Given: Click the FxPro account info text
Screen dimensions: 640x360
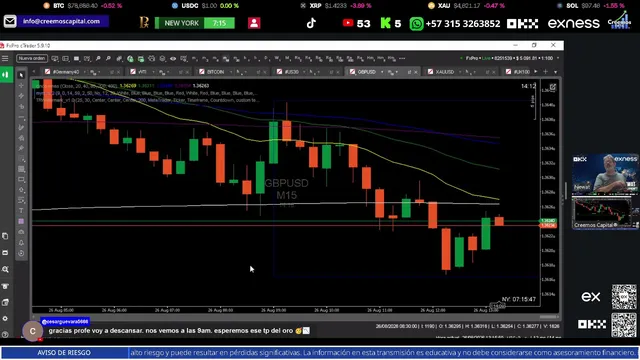Looking at the screenshot, I should click(x=509, y=58).
